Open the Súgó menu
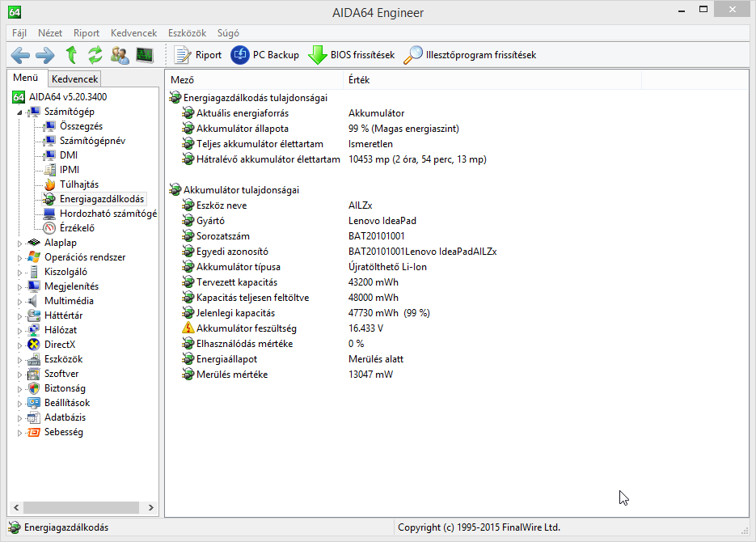756x542 pixels. click(x=228, y=33)
